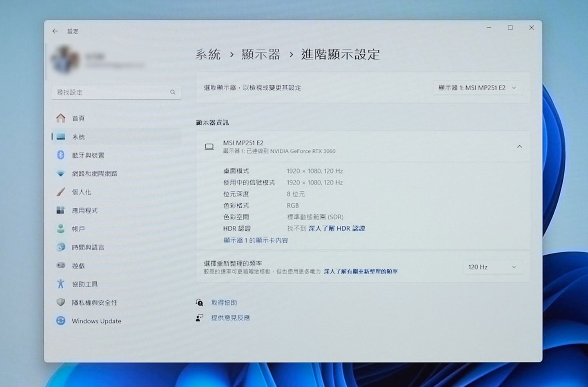The width and height of the screenshot is (588, 387).
Task: Click the get help icon
Action: tap(199, 302)
